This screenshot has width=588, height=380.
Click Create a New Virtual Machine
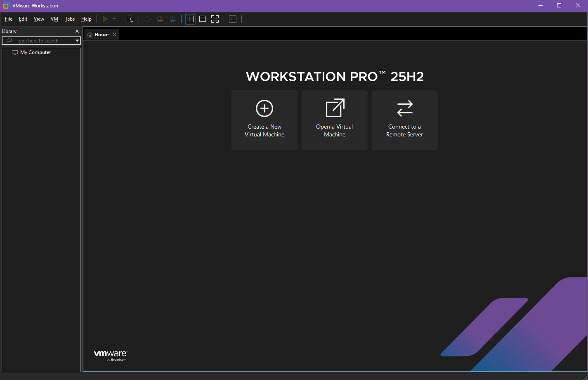264,120
